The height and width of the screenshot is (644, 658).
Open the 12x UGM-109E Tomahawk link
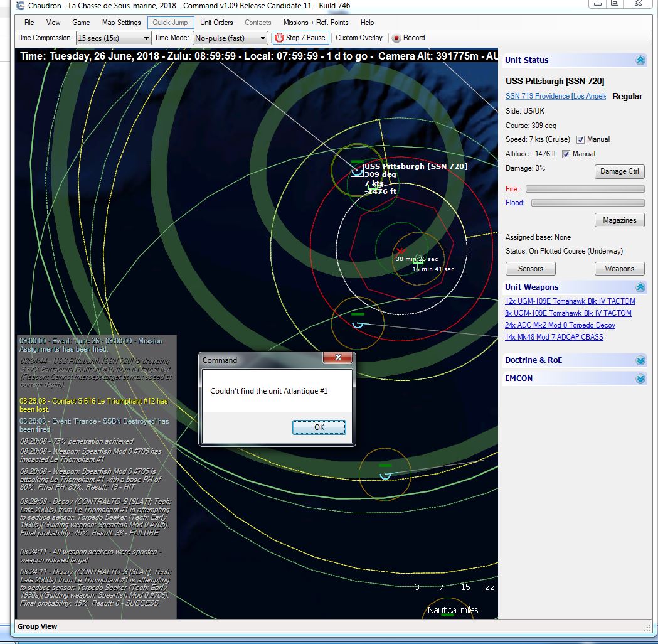[570, 301]
